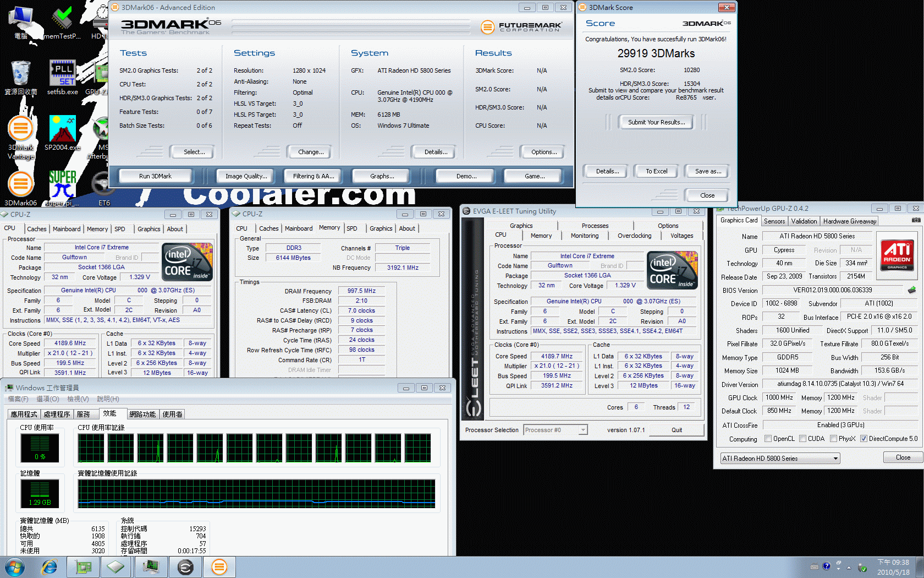Click Image Quality button in 3DMark06
Screen dimensions: 924x578
[246, 176]
